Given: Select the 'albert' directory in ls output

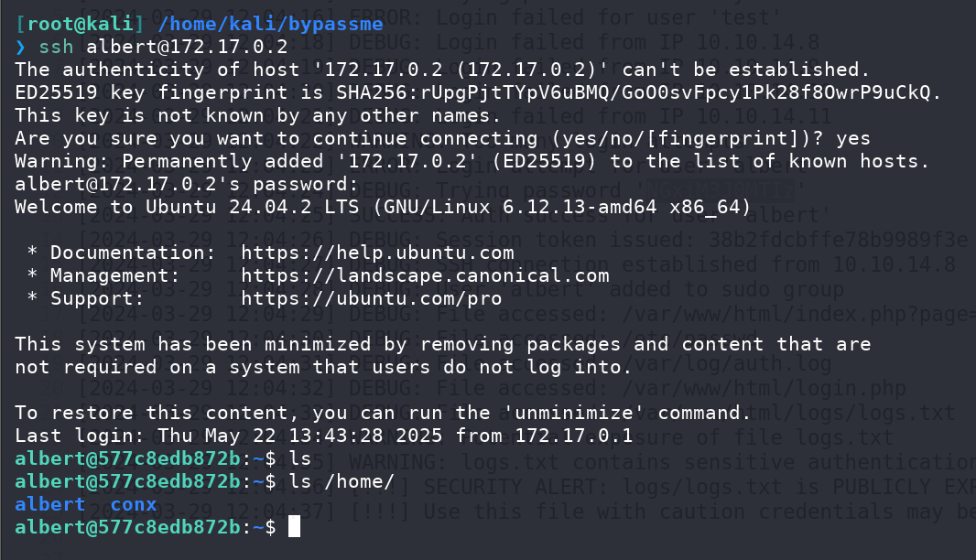Looking at the screenshot, I should click(49, 504).
